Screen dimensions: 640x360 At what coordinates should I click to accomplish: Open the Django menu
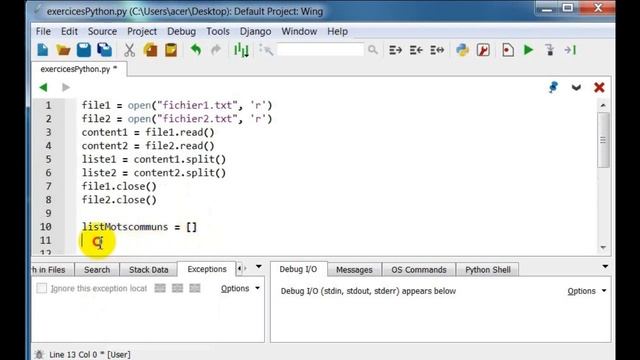pos(255,31)
